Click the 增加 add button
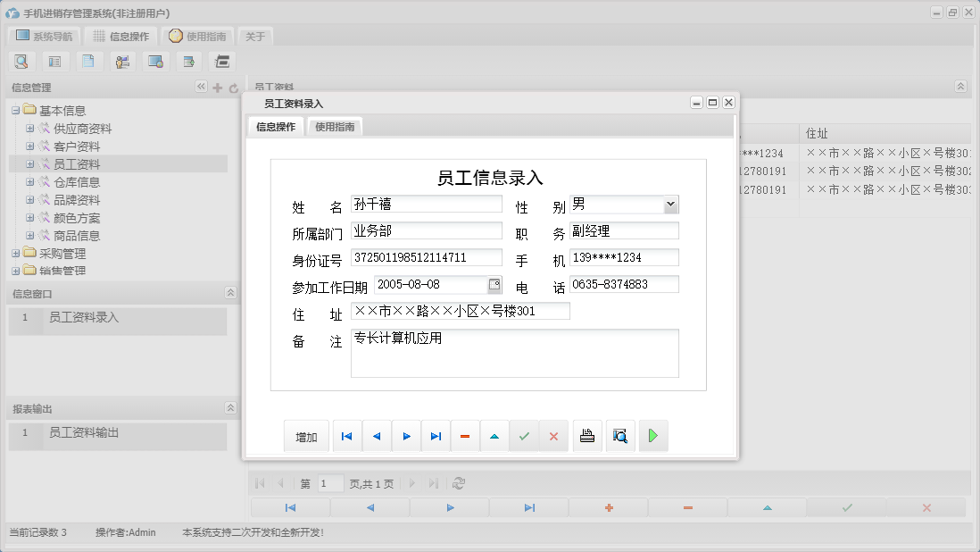Viewport: 980px width, 552px height. click(x=306, y=436)
